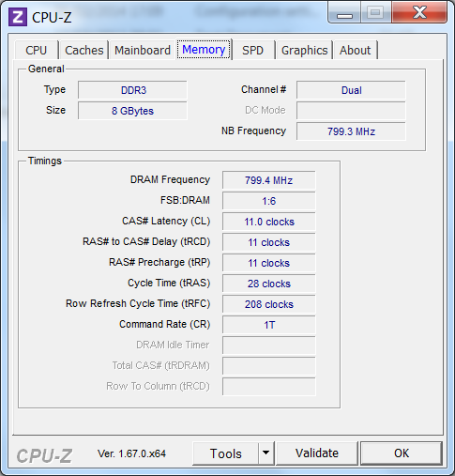Click the Memory tab
This screenshot has width=455, height=476.
click(204, 50)
